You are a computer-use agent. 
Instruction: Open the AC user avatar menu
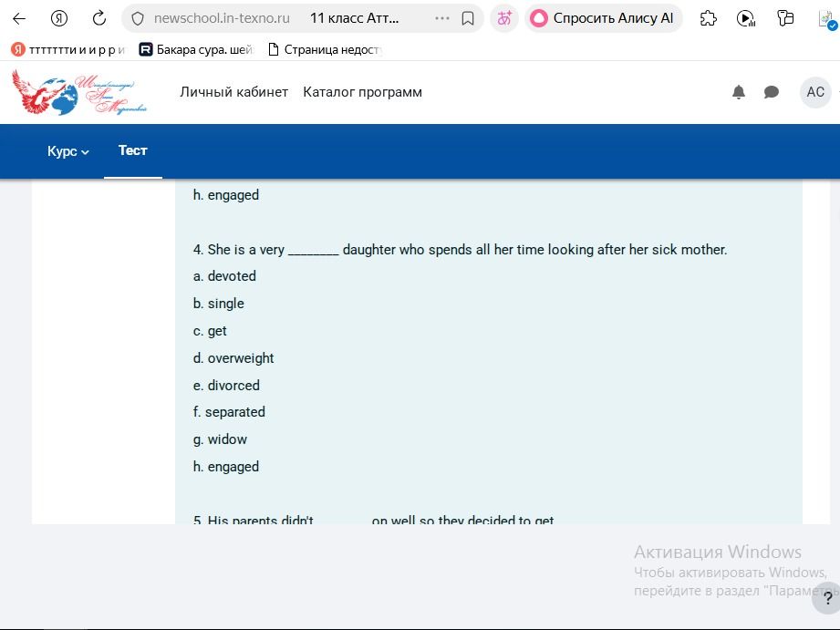[x=815, y=92]
